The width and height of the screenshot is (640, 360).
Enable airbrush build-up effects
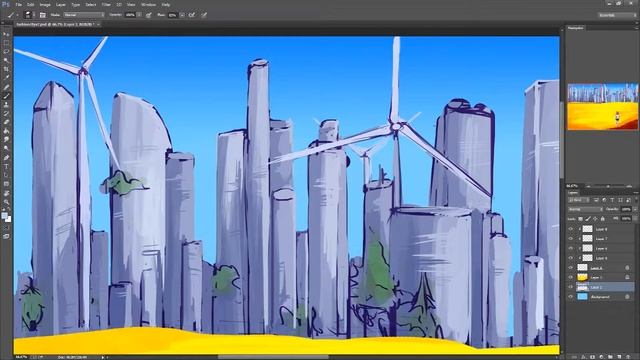point(191,15)
